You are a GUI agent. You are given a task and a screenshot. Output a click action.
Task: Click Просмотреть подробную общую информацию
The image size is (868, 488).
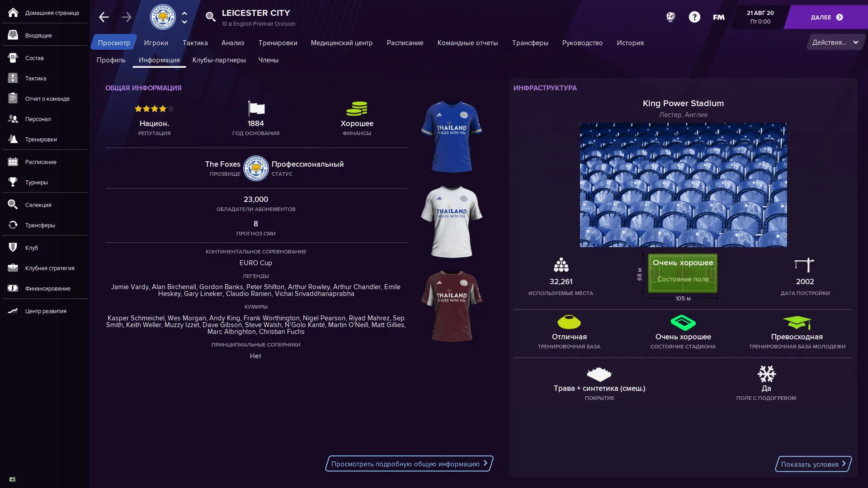409,464
